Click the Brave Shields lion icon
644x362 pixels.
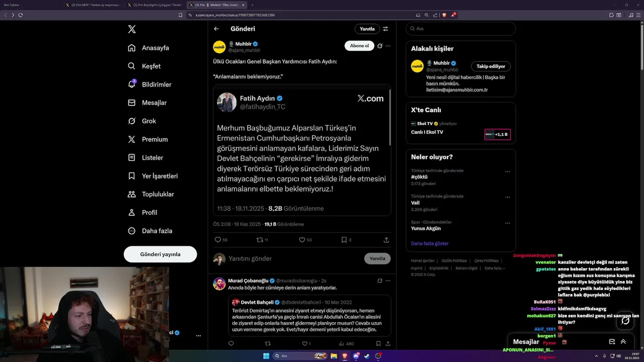point(444,15)
